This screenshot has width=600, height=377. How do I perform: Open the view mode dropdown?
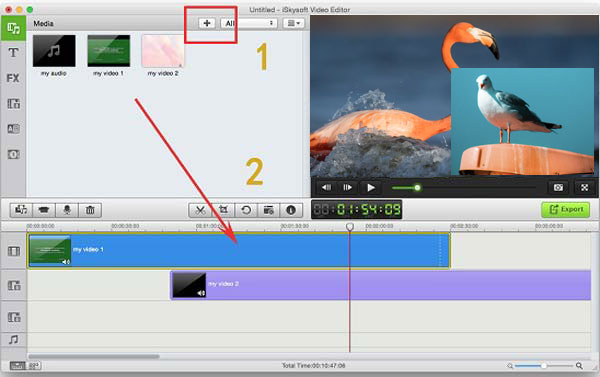[293, 23]
